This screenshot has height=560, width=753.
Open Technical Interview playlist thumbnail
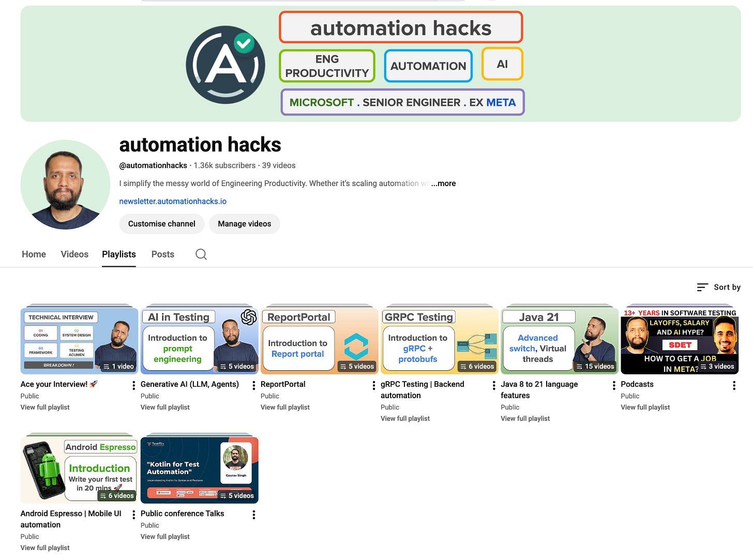pyautogui.click(x=79, y=341)
